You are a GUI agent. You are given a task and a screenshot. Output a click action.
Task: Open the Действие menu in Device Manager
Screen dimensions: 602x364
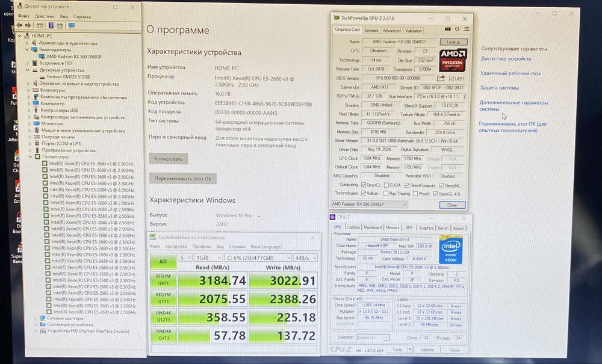click(45, 16)
